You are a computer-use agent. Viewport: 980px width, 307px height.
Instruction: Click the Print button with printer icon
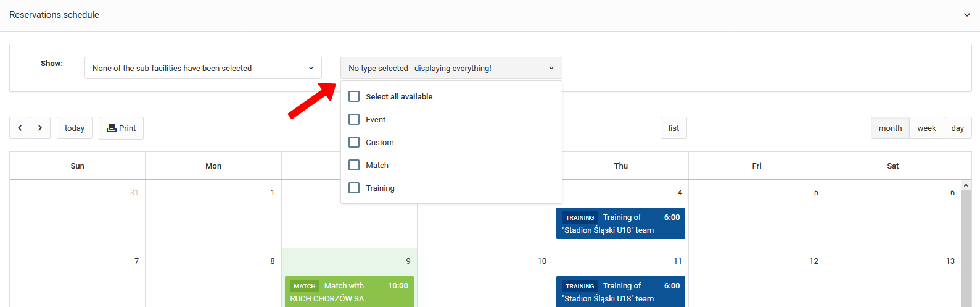coord(121,128)
